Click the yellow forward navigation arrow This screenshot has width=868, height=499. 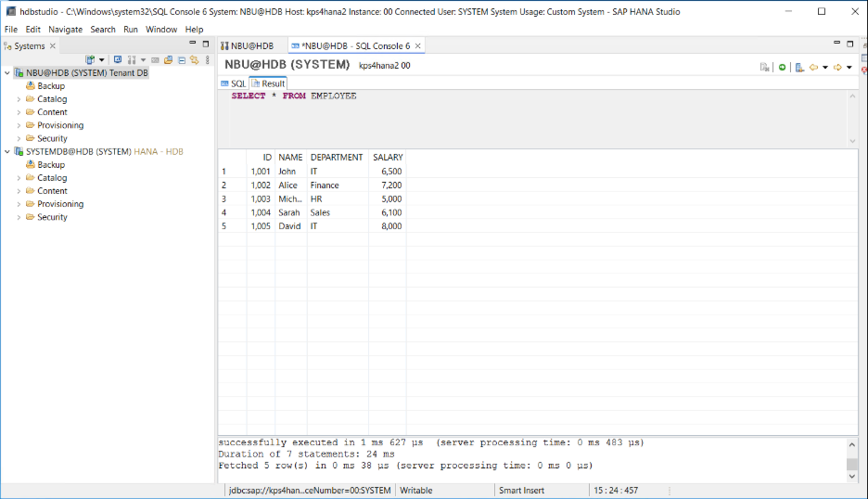coord(837,67)
